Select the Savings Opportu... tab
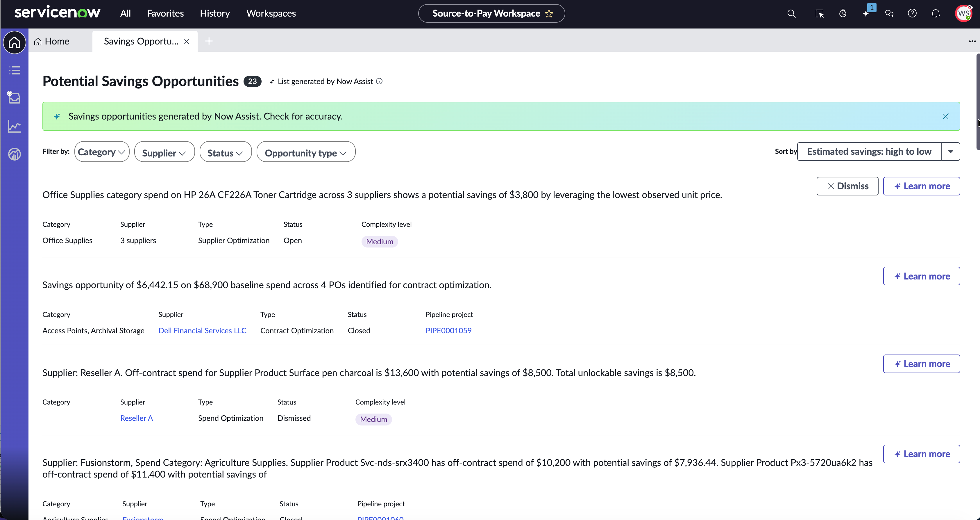 (141, 41)
